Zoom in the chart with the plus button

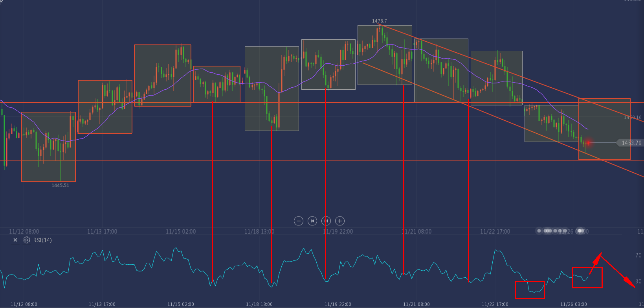pyautogui.click(x=340, y=221)
